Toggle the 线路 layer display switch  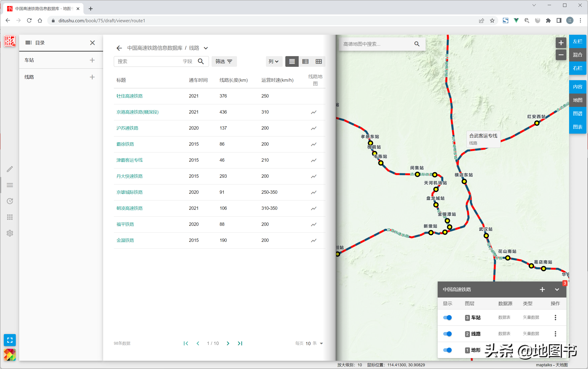pos(447,334)
